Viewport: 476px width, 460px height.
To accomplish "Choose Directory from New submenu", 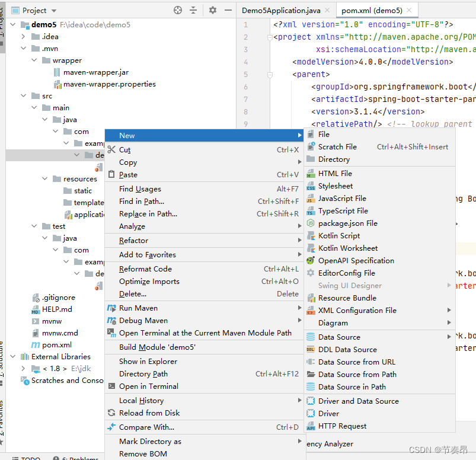I will [x=380, y=159].
